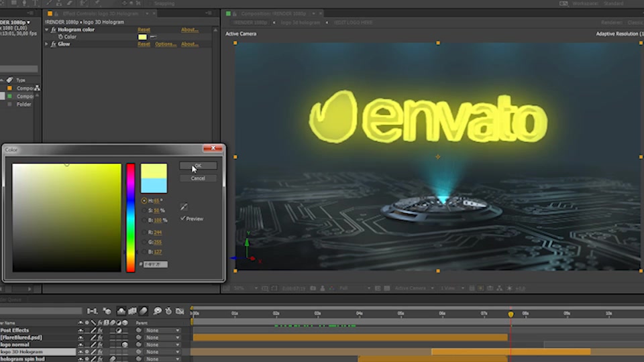644x362 pixels.
Task: Click the pick whip for the logo normal layer
Action: [138, 345]
